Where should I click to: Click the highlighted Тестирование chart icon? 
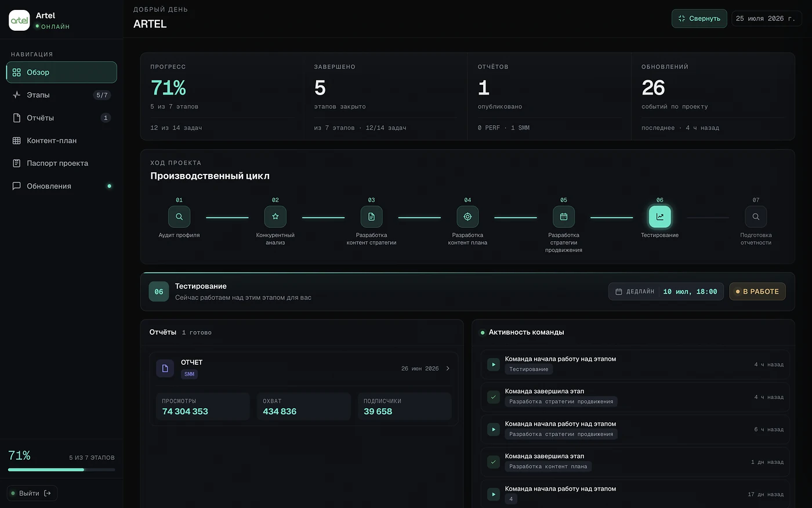660,217
